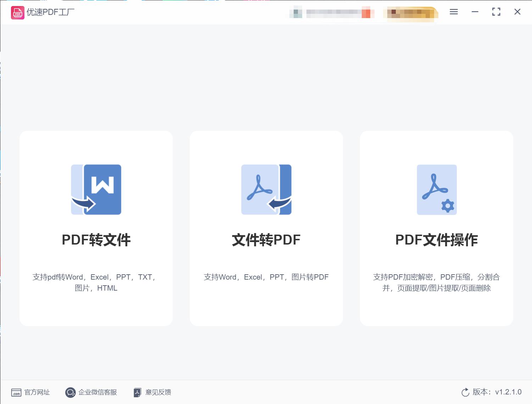Open the PDF文件操作 card
Viewport: 532px width, 404px height.
436,229
